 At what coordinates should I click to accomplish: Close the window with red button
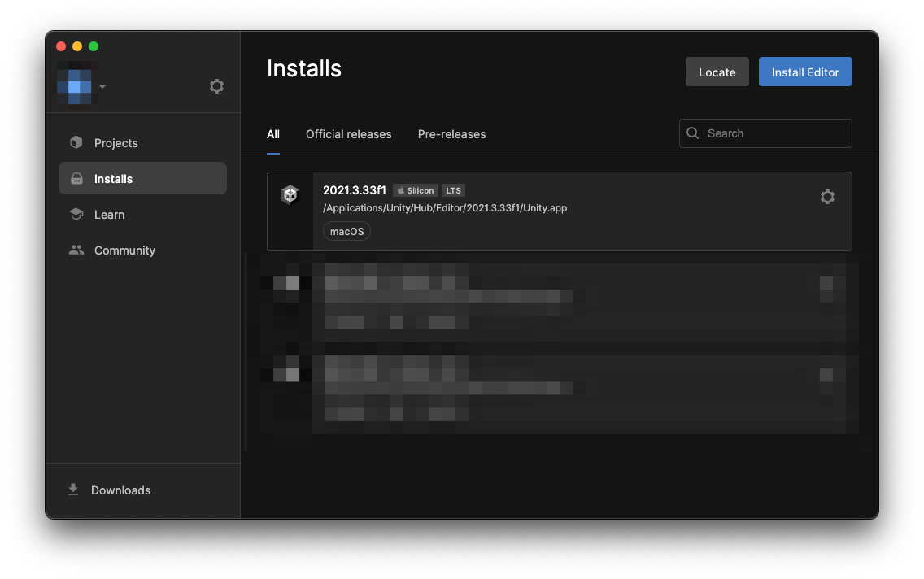[61, 46]
